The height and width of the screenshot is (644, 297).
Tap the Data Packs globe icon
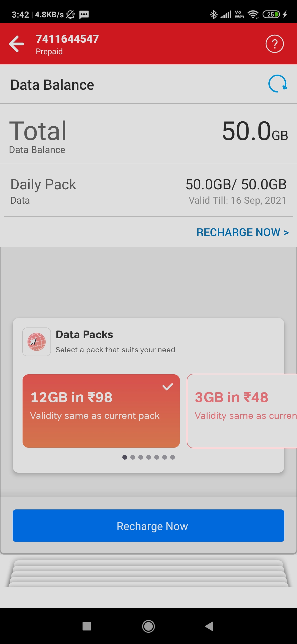[x=37, y=342]
